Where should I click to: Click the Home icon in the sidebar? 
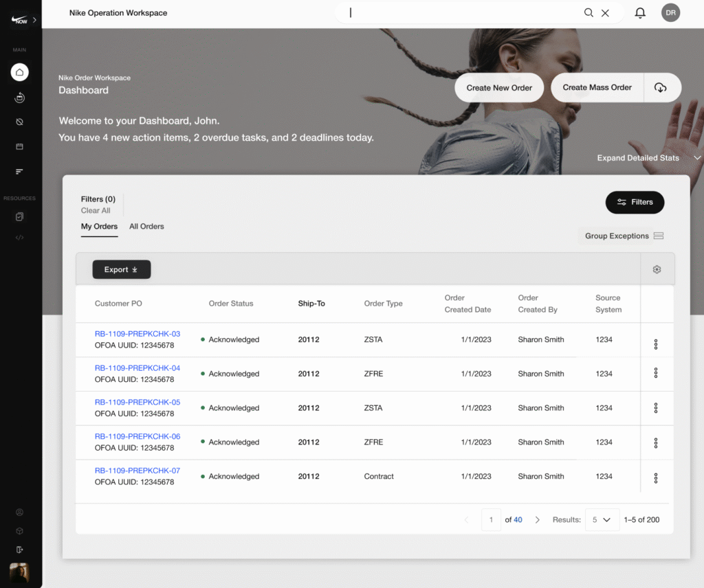tap(19, 71)
